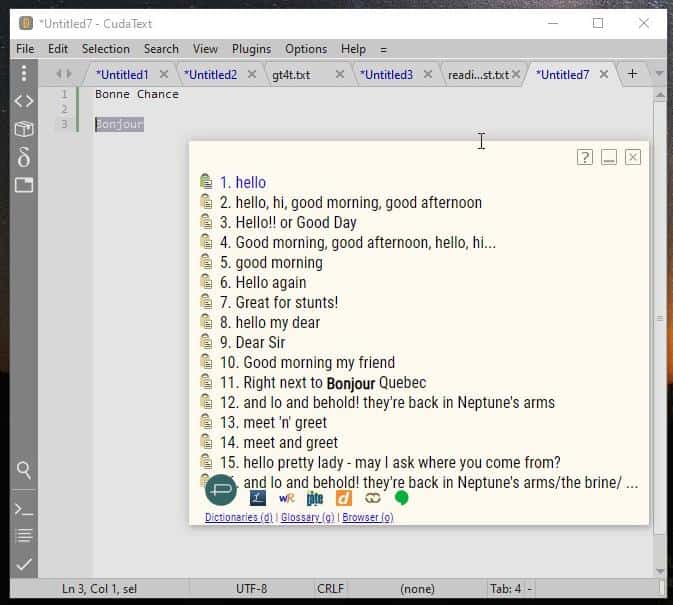Viewport: 673px width, 605px height.
Task: Close the *Untitled1 tab
Action: (x=164, y=75)
